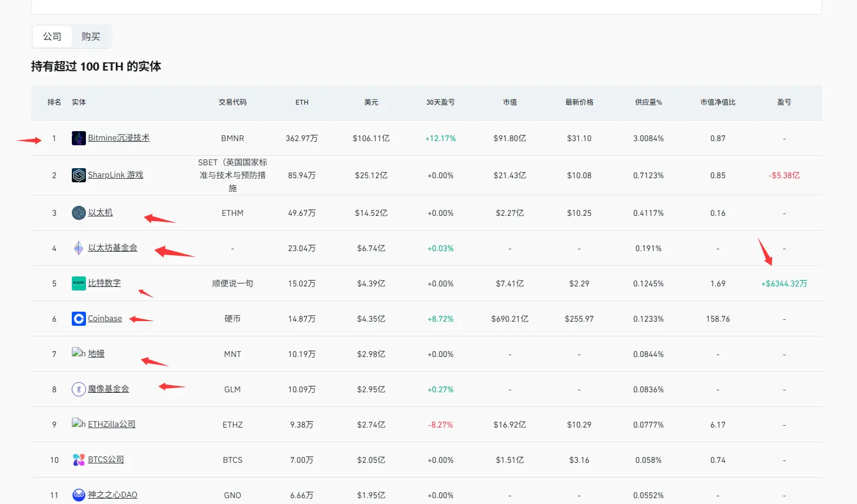Click the 最新价格 column header
This screenshot has height=504, width=857.
579,102
